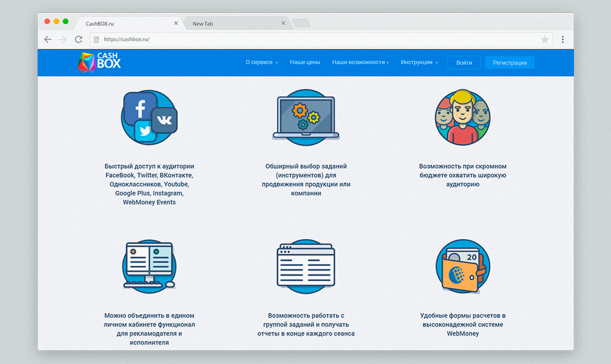Click the browser back arrow

coord(48,39)
